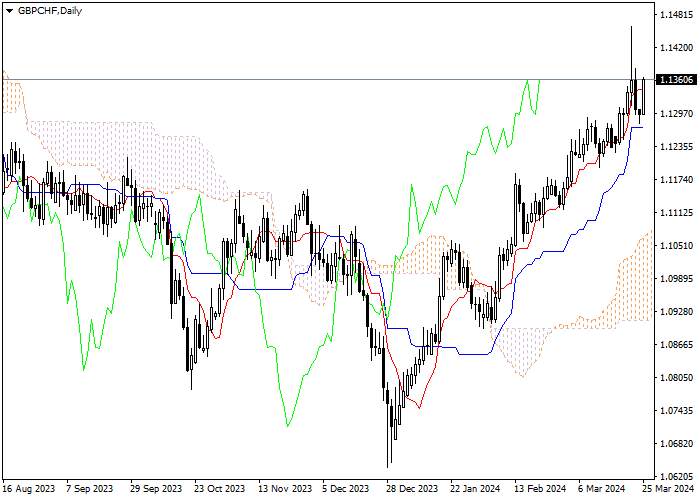Click price level 1.11740 on the scale
This screenshot has width=700, height=500.
(676, 179)
